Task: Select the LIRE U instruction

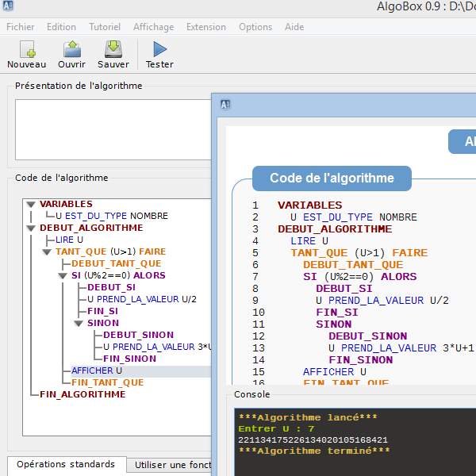Action: 69,240
